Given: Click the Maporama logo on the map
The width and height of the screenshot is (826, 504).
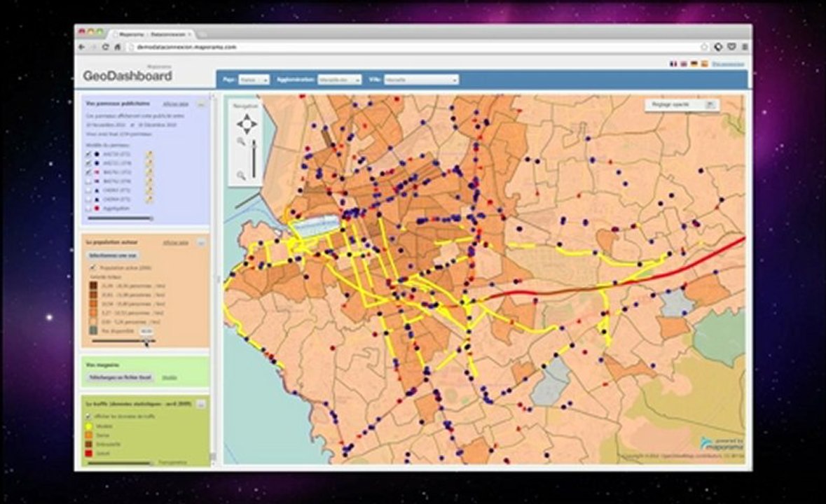Looking at the screenshot, I should pyautogui.click(x=722, y=444).
